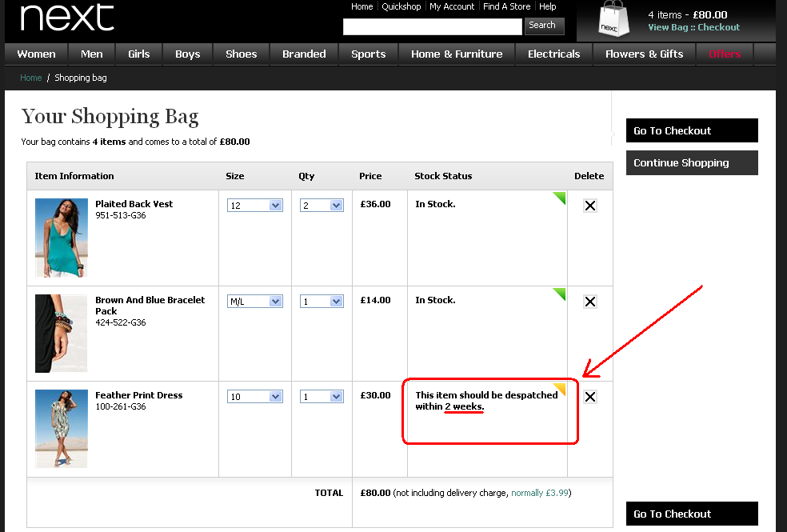The height and width of the screenshot is (532, 787).
Task: Open the Shoes menu
Action: [x=242, y=54]
